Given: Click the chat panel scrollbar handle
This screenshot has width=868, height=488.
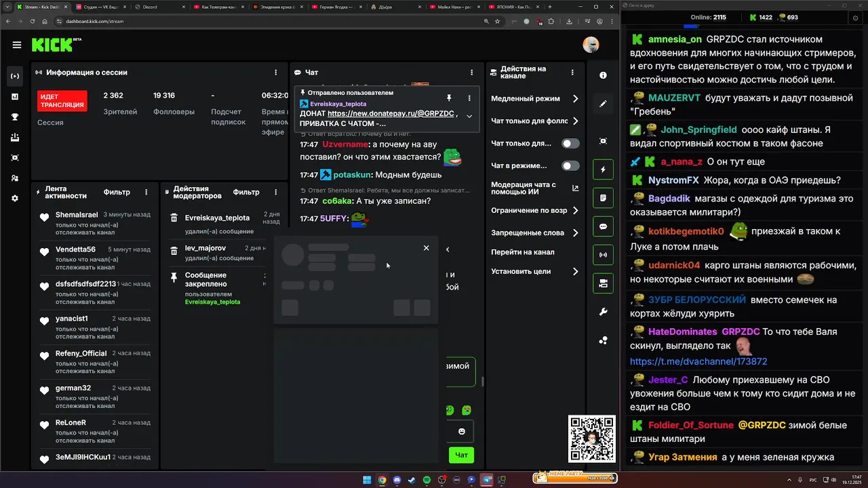Looking at the screenshot, I should 483,382.
